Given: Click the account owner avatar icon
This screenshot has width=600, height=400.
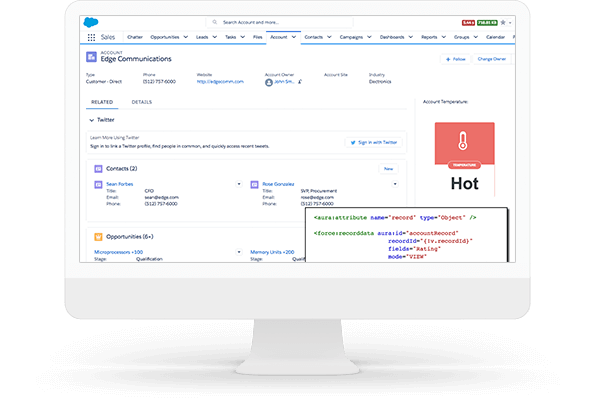Looking at the screenshot, I should click(x=269, y=82).
